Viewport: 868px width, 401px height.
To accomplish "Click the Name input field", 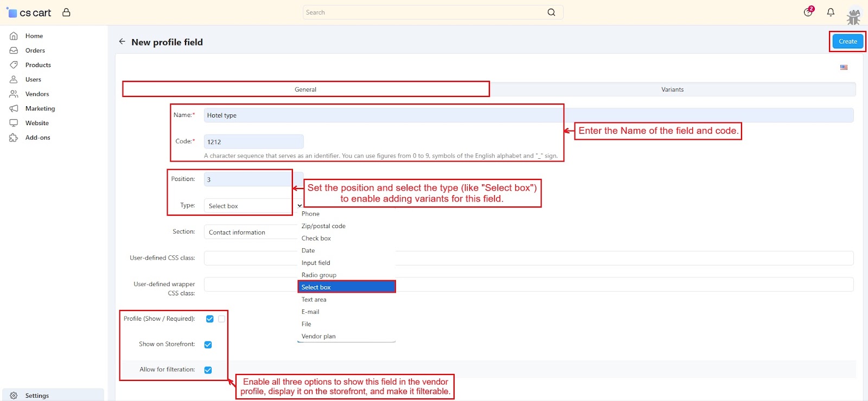I will [x=380, y=115].
